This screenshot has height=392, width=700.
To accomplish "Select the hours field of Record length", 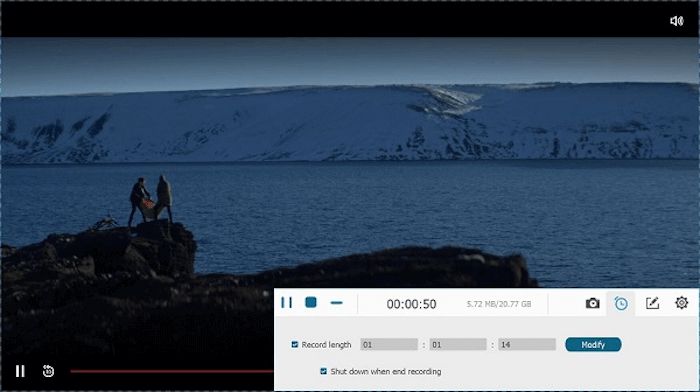I will (389, 345).
